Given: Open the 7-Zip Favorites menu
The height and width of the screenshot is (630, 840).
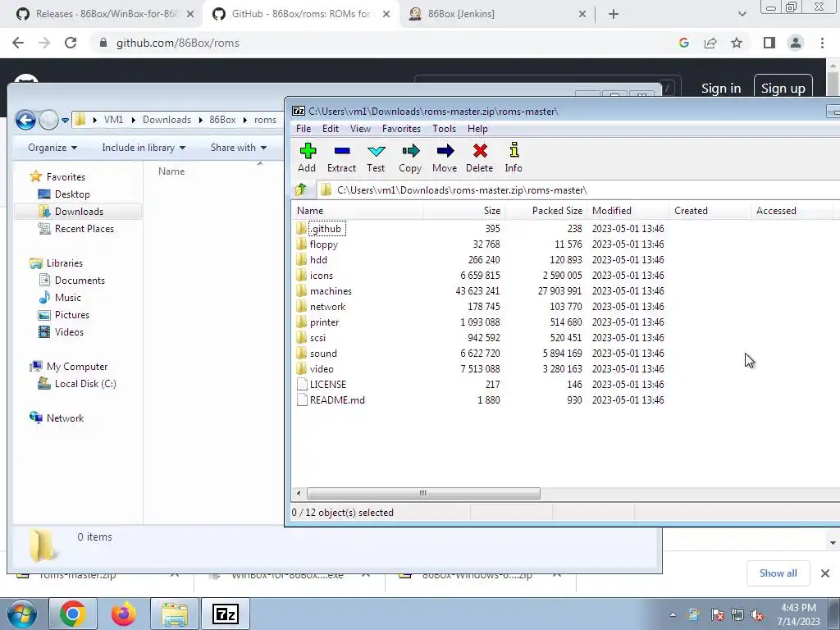Looking at the screenshot, I should (x=401, y=129).
